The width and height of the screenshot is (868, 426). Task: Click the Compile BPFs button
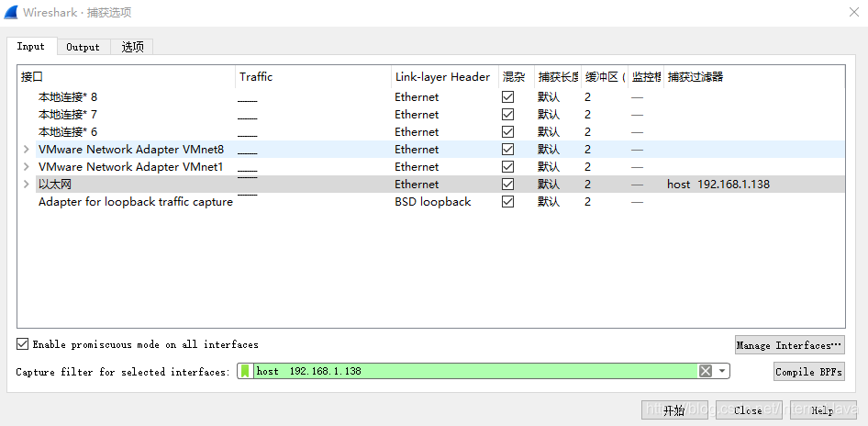pos(808,372)
